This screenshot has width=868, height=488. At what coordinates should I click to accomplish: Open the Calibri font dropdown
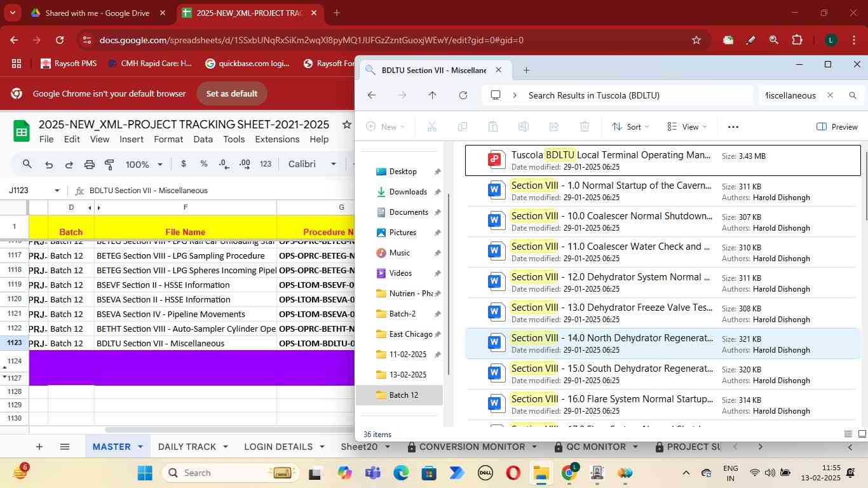pyautogui.click(x=312, y=164)
